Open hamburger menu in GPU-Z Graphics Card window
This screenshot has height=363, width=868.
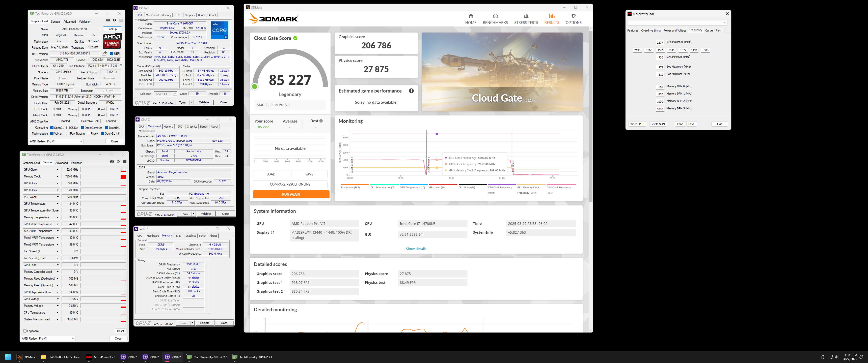(121, 20)
